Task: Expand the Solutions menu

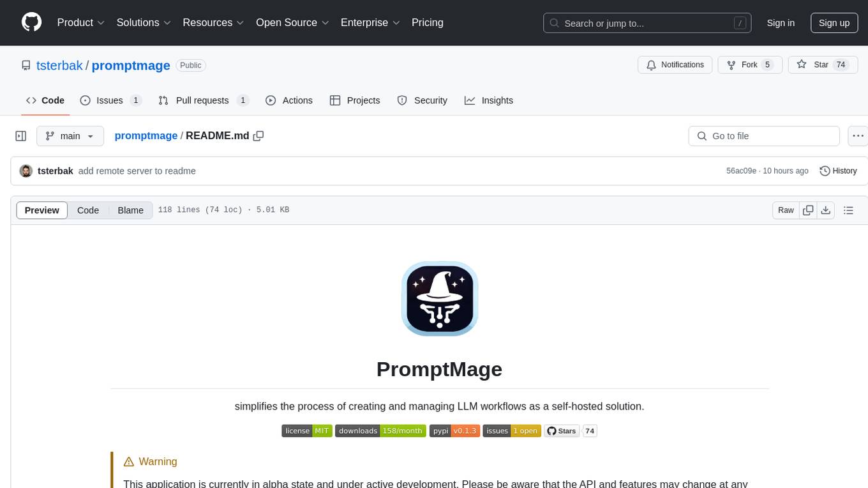Action: tap(144, 22)
